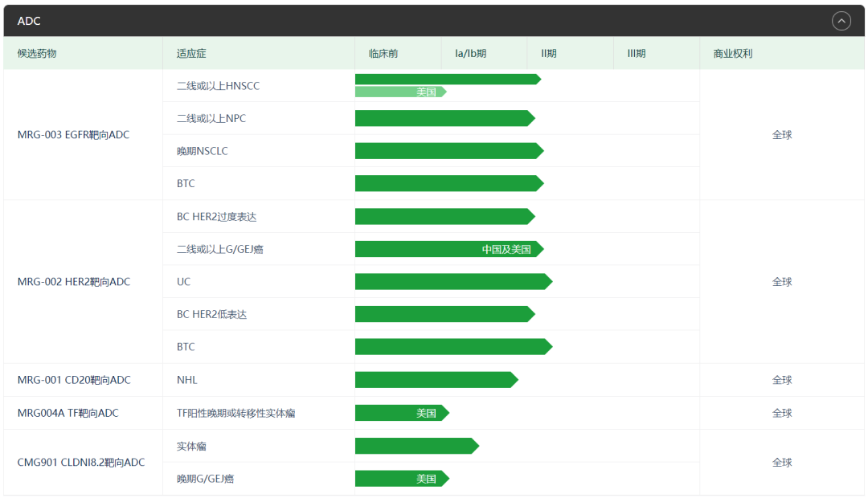The image size is (868, 498).
Task: Click the BTC indication under MRG-003
Action: click(186, 184)
